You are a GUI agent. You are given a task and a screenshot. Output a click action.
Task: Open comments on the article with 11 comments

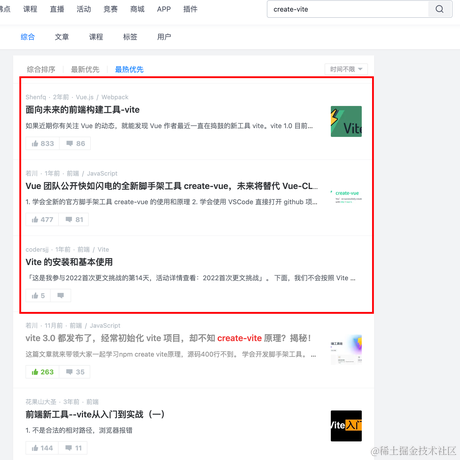pos(74,448)
